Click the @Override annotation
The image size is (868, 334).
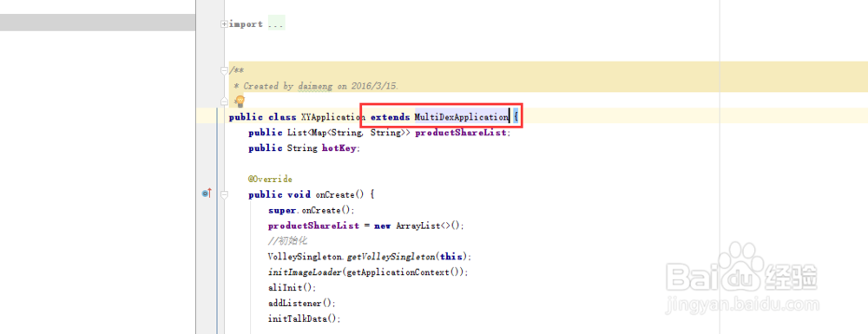pos(270,180)
